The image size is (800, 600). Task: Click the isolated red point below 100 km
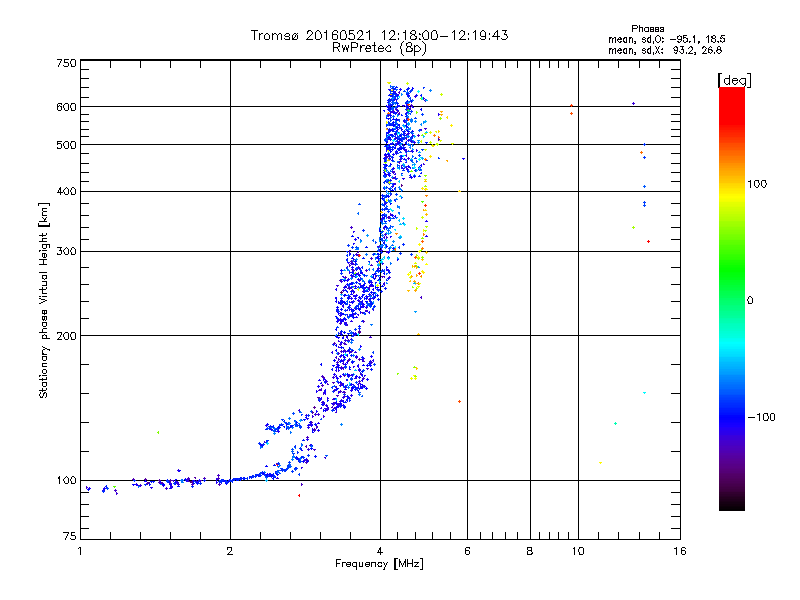click(x=299, y=495)
